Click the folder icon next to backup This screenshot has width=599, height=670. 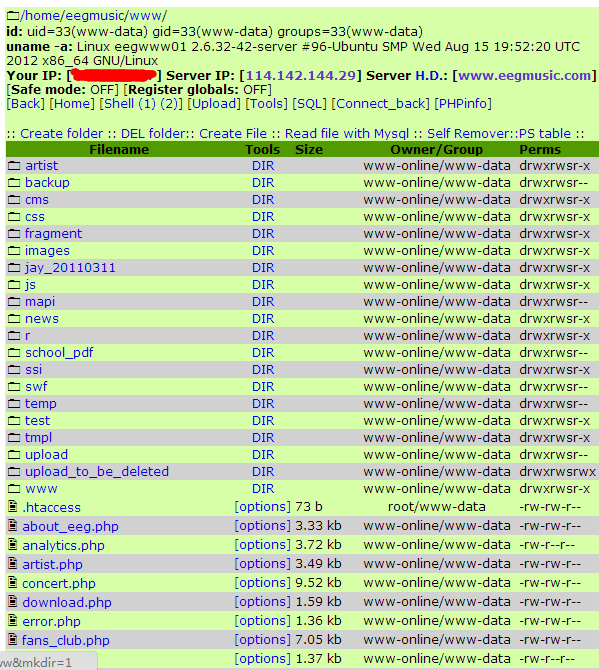[x=14, y=182]
